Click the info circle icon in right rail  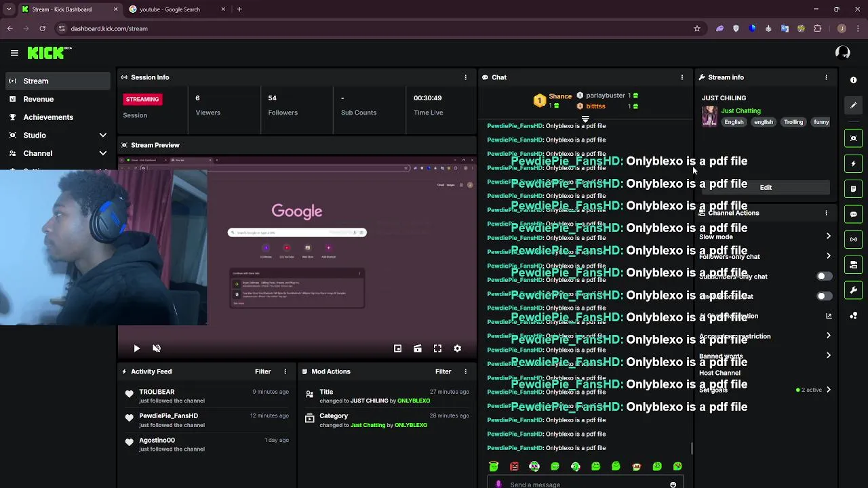coord(853,80)
